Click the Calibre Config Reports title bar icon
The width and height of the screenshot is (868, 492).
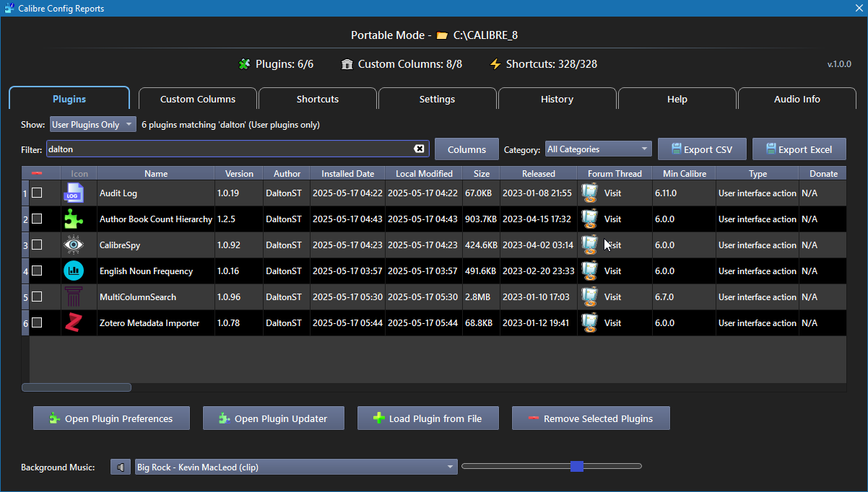[9, 9]
